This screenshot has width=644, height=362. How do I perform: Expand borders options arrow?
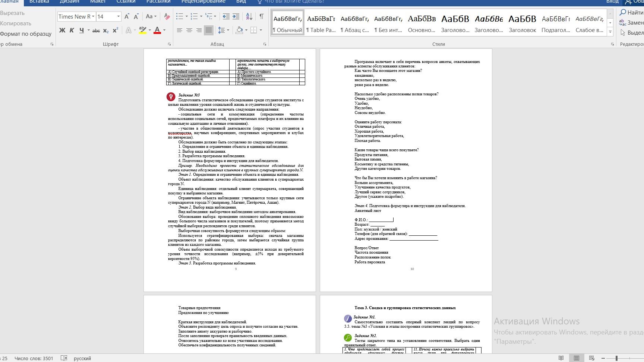[x=261, y=30]
